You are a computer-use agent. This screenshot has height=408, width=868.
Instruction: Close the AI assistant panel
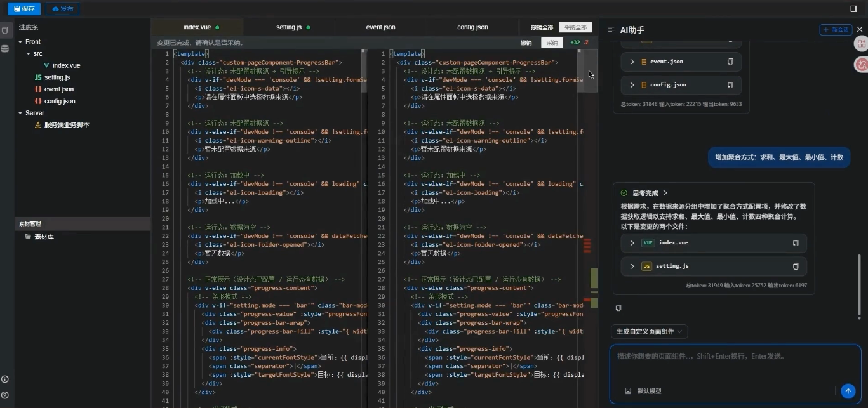point(860,30)
